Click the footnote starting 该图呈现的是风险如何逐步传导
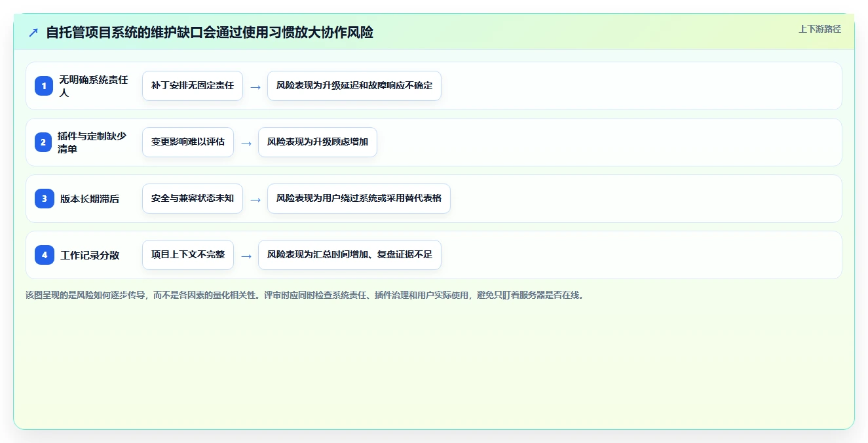Viewport: 868px width, 443px height. [305, 295]
